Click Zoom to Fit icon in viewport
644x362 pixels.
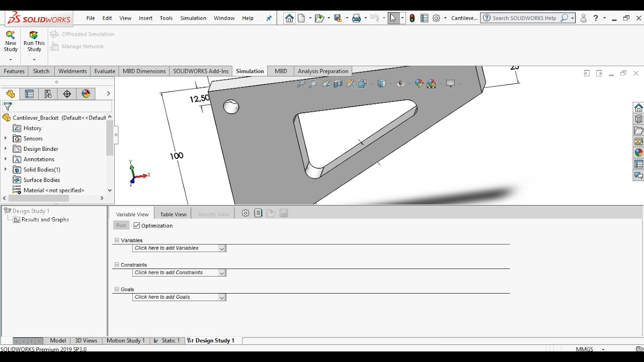(301, 84)
